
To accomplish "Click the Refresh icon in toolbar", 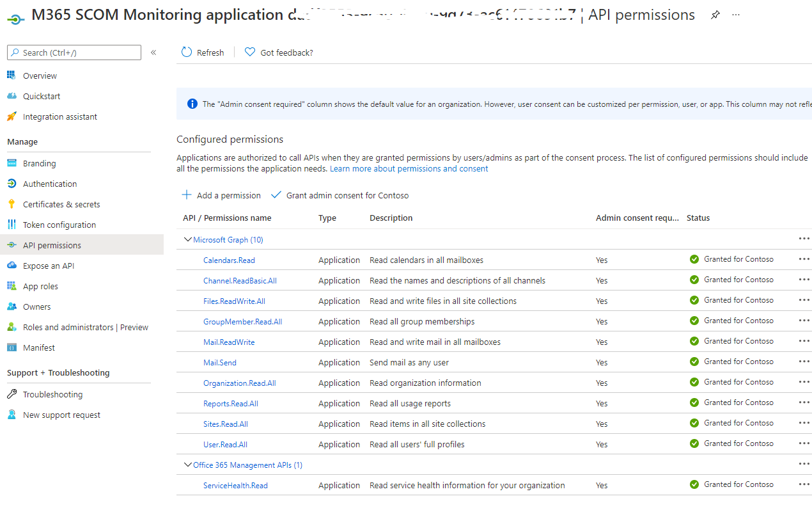I will tap(187, 52).
